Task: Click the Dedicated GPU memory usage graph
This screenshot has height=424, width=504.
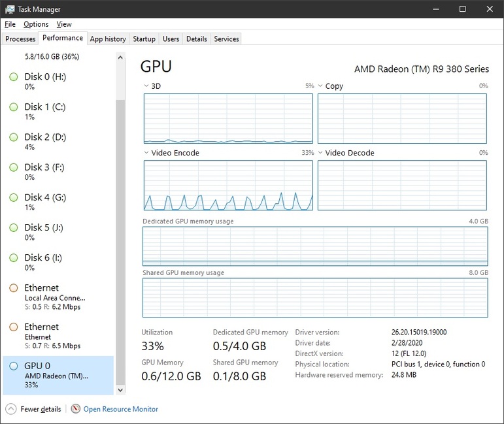Action: [315, 246]
